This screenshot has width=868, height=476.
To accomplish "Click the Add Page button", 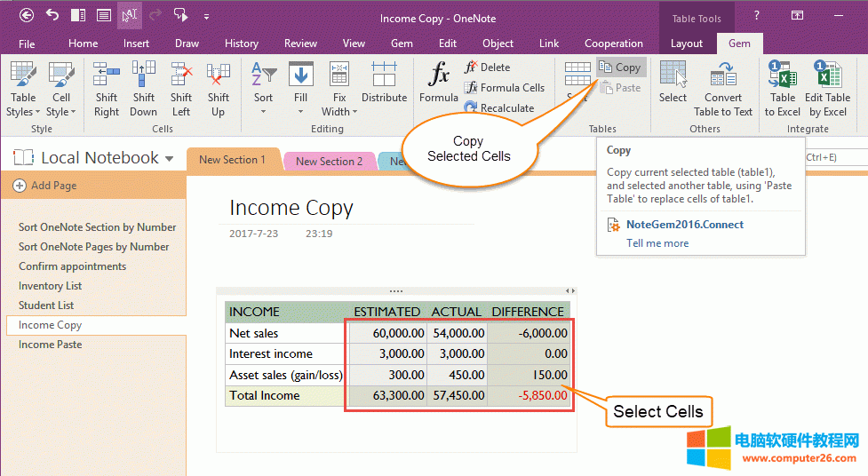I will [45, 186].
